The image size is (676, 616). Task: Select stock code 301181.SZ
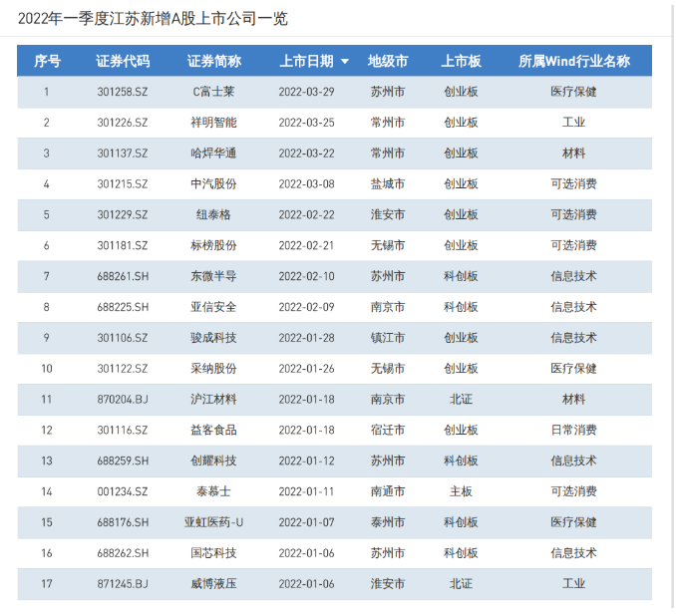[123, 246]
